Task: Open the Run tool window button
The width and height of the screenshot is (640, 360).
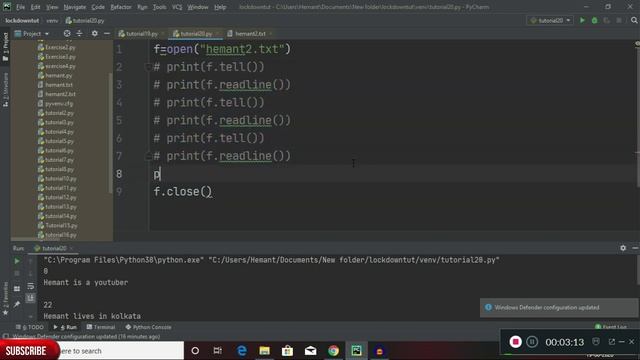Action: pyautogui.click(x=65, y=327)
